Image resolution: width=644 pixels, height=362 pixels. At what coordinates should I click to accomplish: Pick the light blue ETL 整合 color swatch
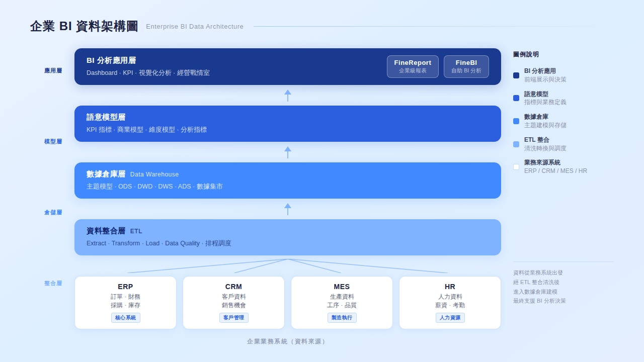[x=516, y=144]
